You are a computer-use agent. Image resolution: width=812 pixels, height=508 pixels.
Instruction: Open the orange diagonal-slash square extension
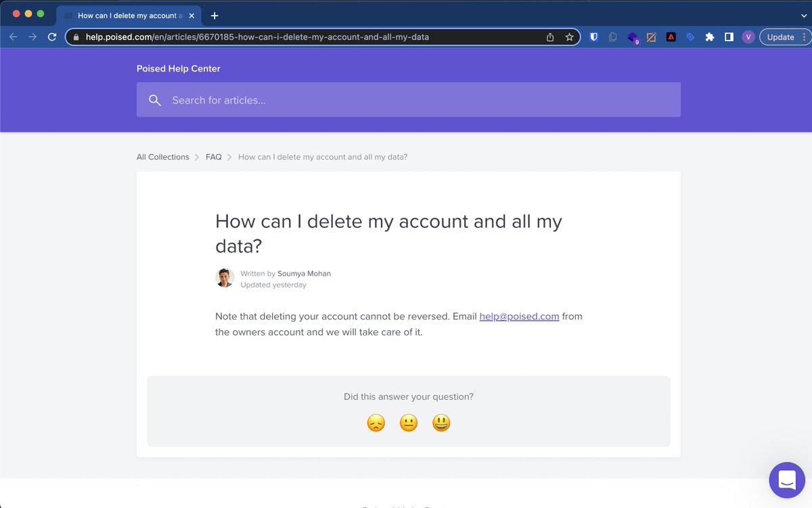652,37
